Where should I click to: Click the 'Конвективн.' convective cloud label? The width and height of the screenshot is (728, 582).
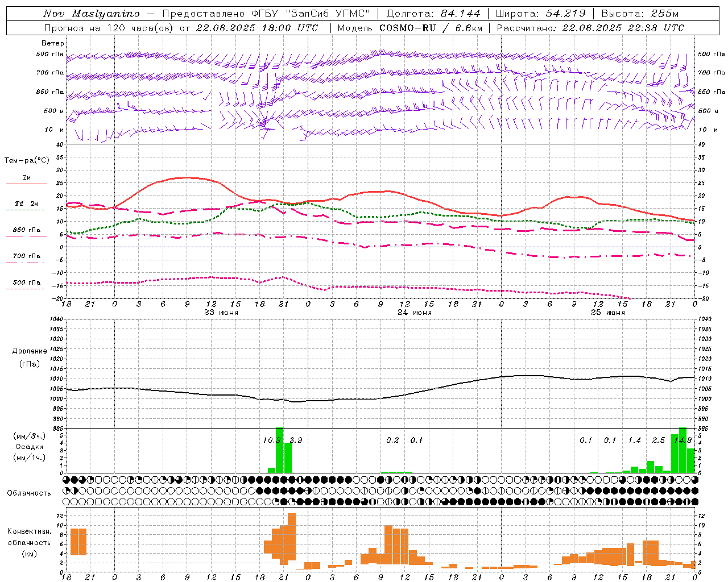click(x=30, y=531)
